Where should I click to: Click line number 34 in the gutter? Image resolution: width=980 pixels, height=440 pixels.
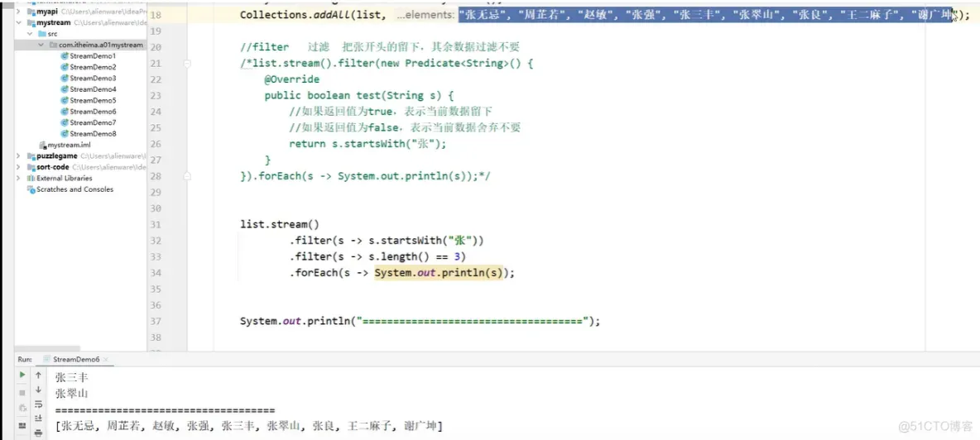(156, 273)
